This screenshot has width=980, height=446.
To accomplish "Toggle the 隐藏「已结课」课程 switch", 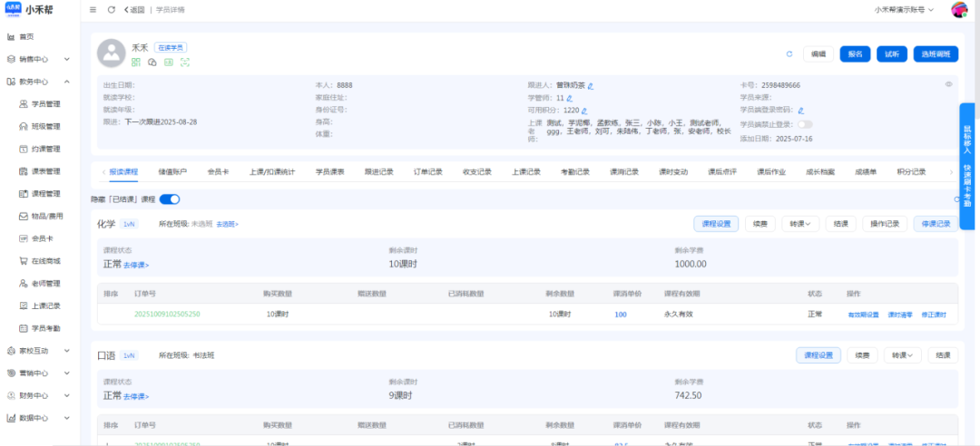I will pyautogui.click(x=170, y=199).
